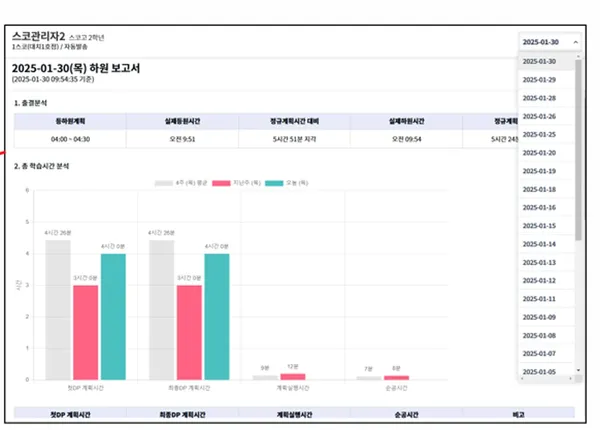
Task: Click the 최종DP 계획시간 chart axis label
Action: point(189,388)
